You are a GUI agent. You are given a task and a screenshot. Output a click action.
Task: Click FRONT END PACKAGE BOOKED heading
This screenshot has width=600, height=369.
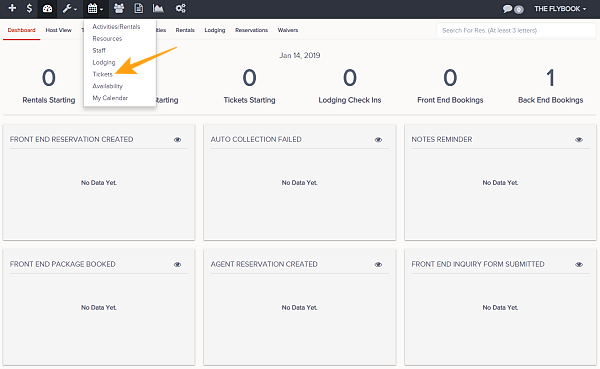(x=63, y=264)
